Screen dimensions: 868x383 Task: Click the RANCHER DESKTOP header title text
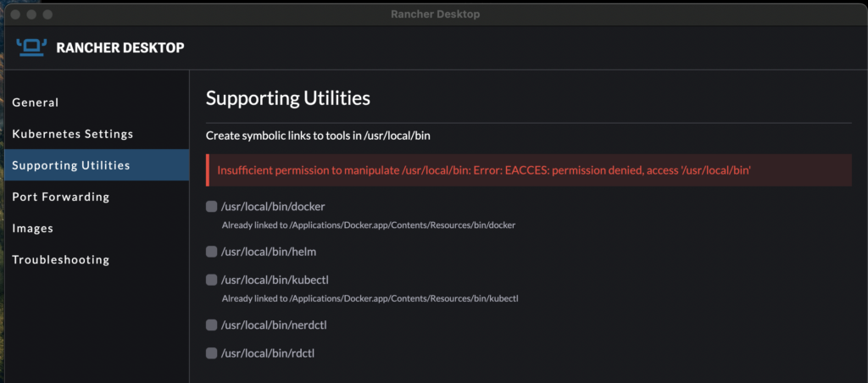[x=120, y=47]
